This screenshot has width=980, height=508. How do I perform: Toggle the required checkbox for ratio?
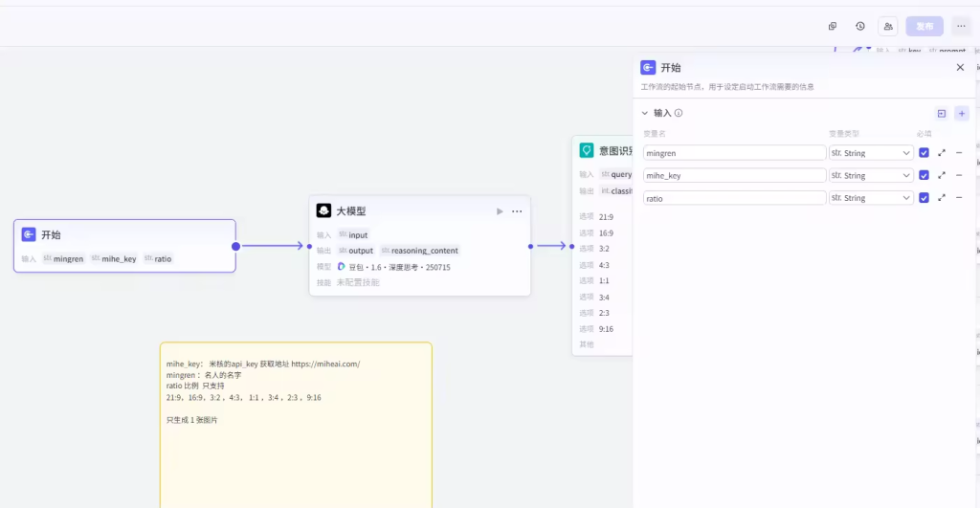tap(924, 198)
